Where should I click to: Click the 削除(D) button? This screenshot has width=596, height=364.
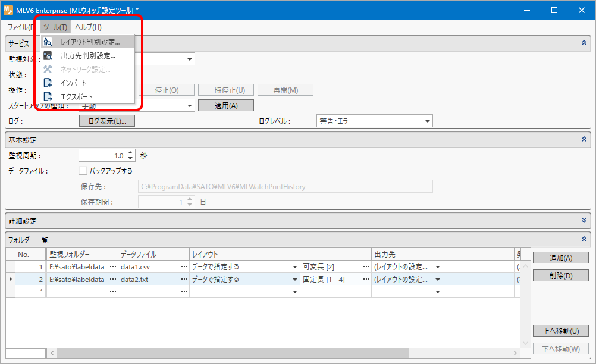tap(561, 275)
